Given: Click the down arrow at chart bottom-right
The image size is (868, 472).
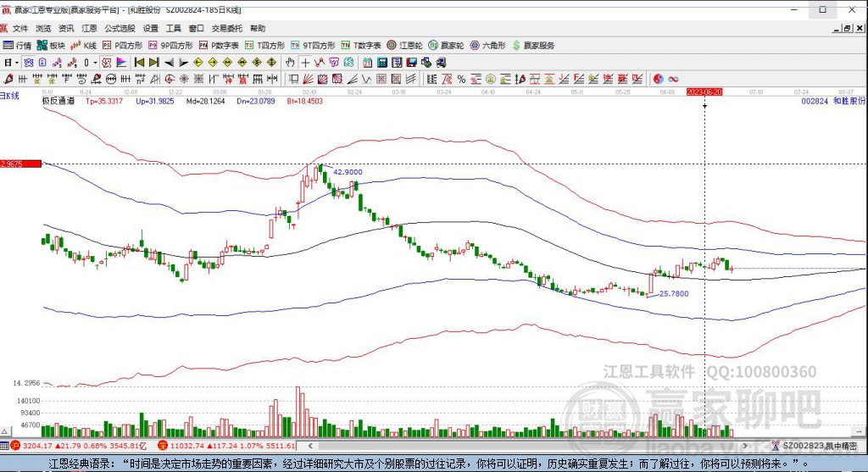Looking at the screenshot, I should click(x=860, y=431).
